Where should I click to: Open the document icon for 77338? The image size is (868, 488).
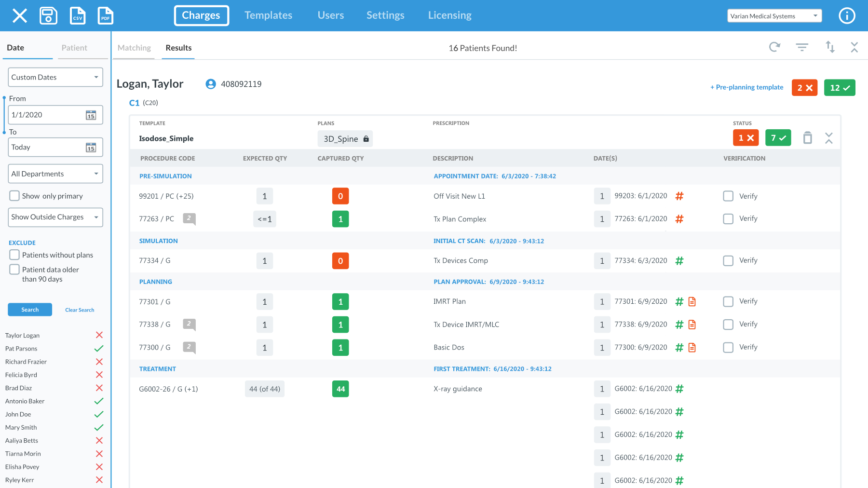[692, 325]
